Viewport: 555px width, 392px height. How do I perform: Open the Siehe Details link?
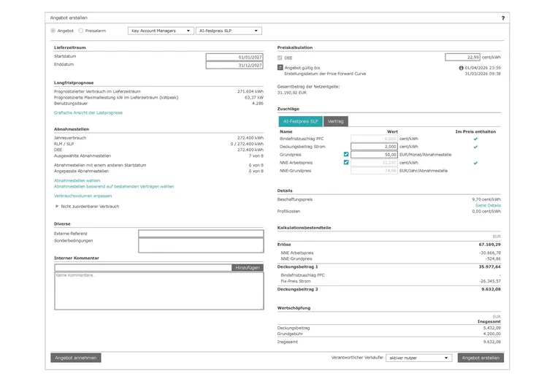[x=488, y=206]
